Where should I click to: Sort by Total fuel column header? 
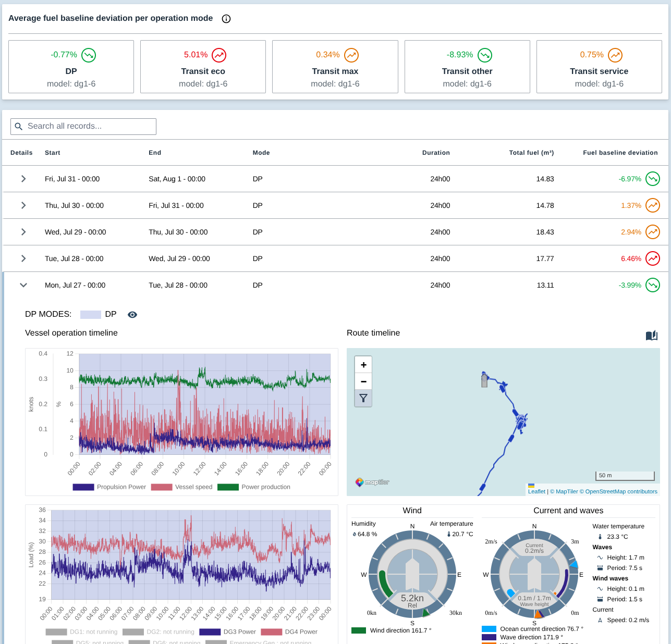coord(531,153)
